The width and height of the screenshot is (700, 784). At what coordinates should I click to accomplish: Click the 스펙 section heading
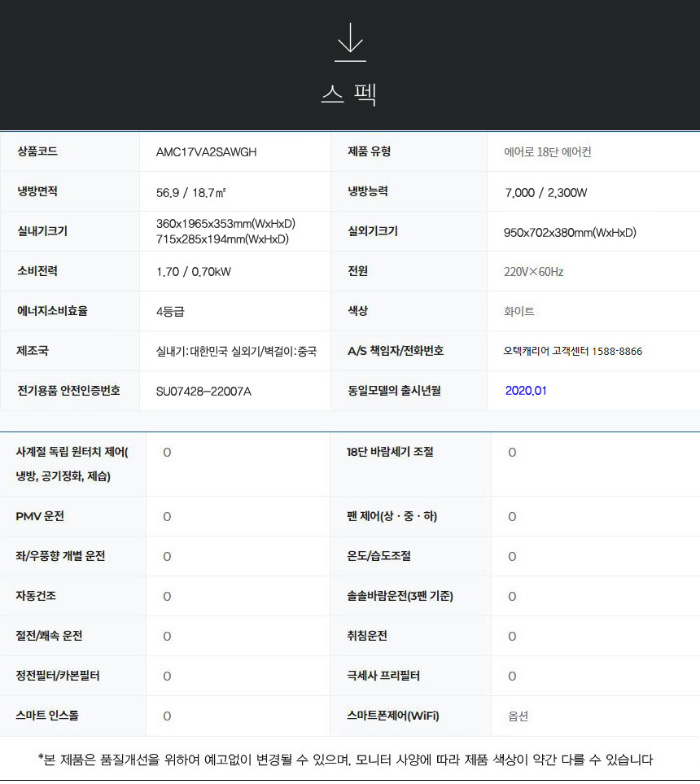point(349,94)
